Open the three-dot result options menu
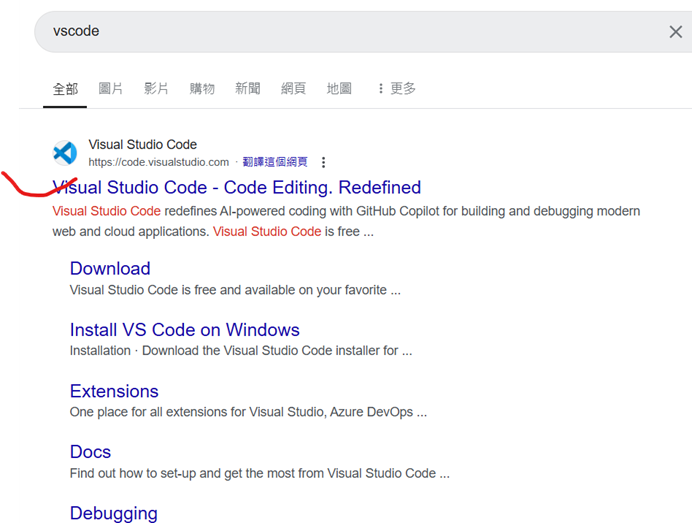 coord(323,162)
